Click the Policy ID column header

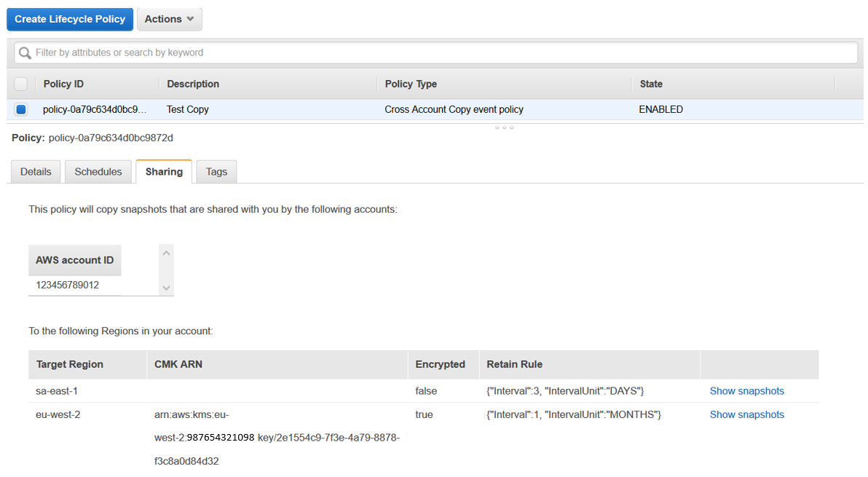tap(63, 84)
